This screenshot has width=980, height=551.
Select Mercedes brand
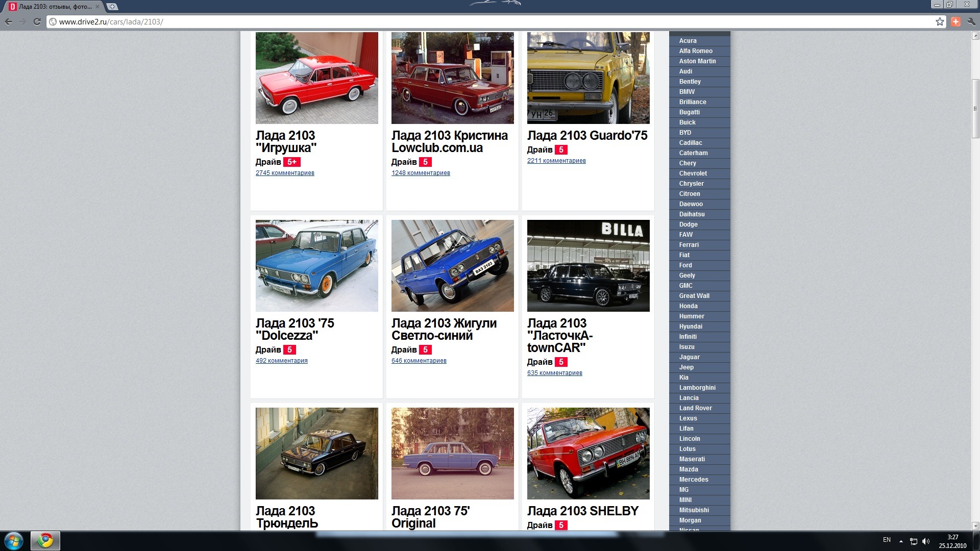tap(700, 480)
